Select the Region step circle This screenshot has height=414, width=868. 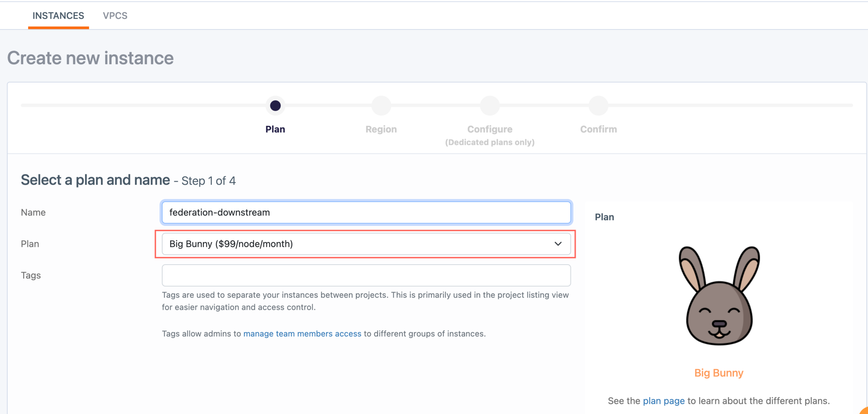(381, 105)
